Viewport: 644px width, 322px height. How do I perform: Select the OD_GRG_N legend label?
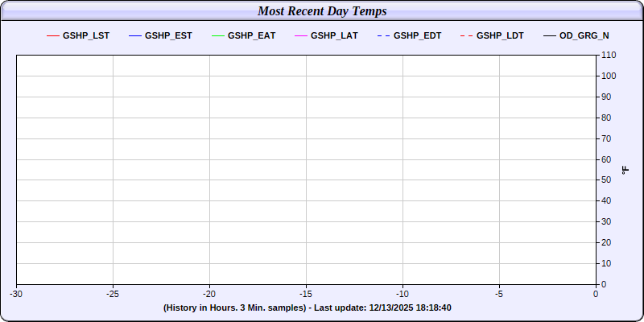(584, 36)
